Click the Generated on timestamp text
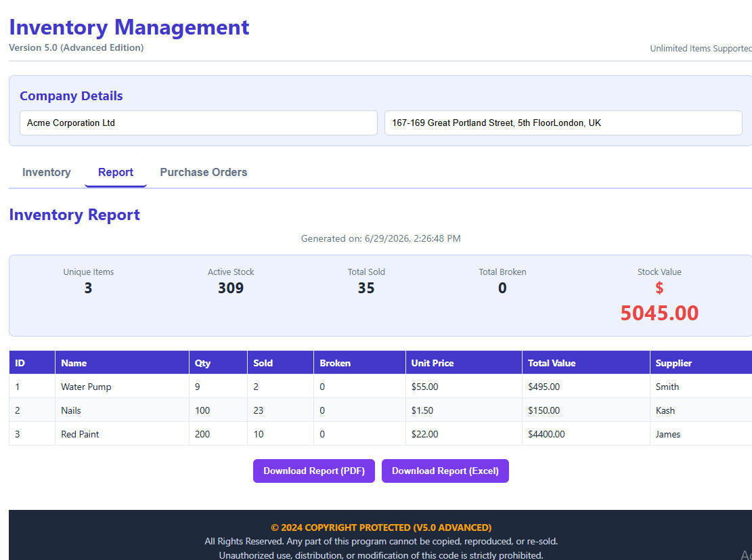The height and width of the screenshot is (560, 752). [381, 238]
